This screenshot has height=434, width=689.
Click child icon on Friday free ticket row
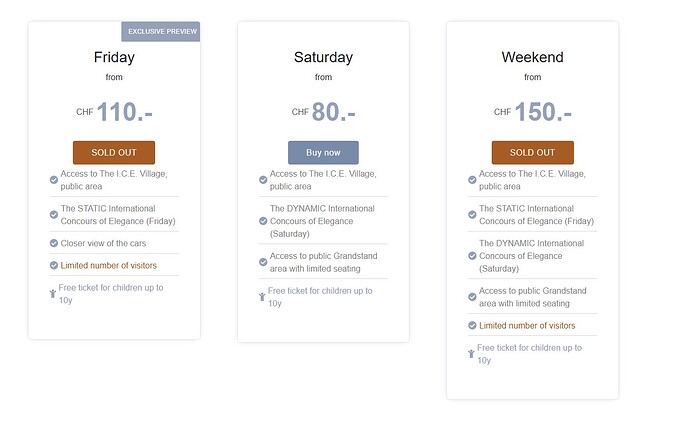(x=53, y=293)
